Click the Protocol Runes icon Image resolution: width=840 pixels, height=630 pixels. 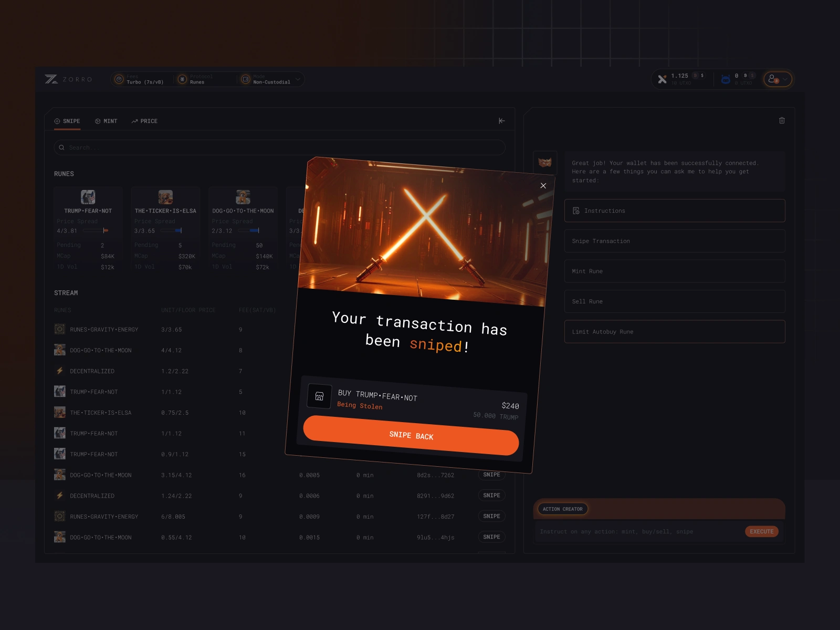coord(182,79)
